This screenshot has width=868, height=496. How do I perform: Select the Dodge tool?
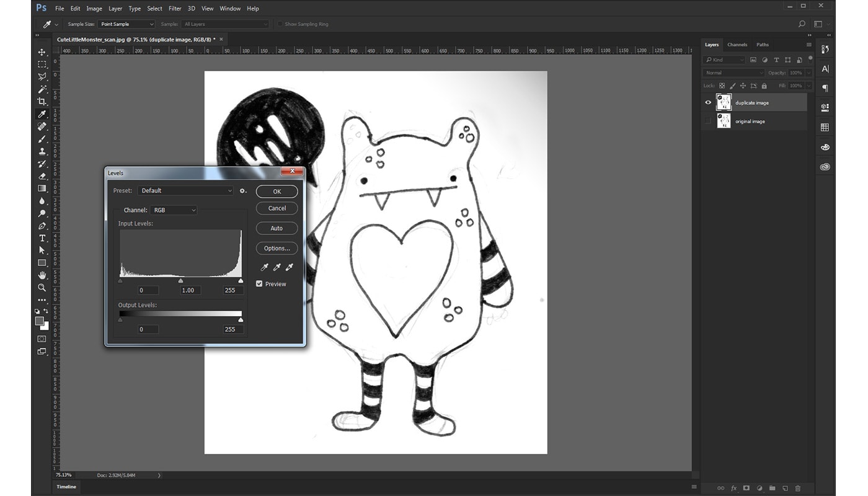point(42,213)
